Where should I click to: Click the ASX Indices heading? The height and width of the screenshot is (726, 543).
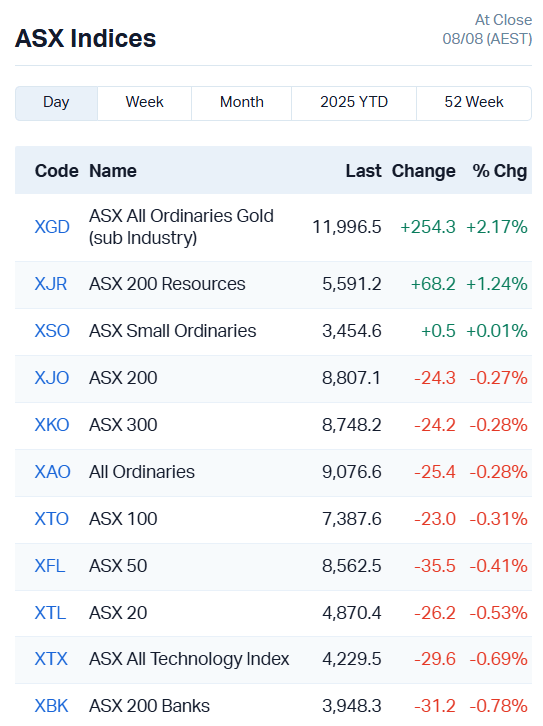(x=86, y=38)
